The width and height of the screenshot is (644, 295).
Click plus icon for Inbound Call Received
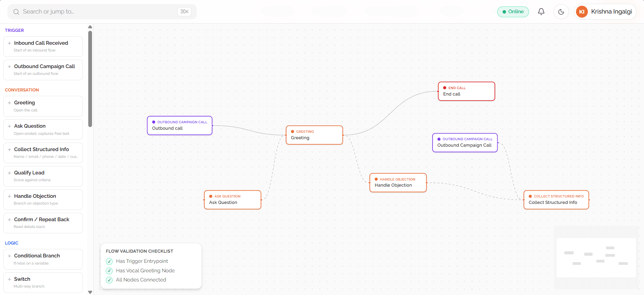(x=9, y=43)
